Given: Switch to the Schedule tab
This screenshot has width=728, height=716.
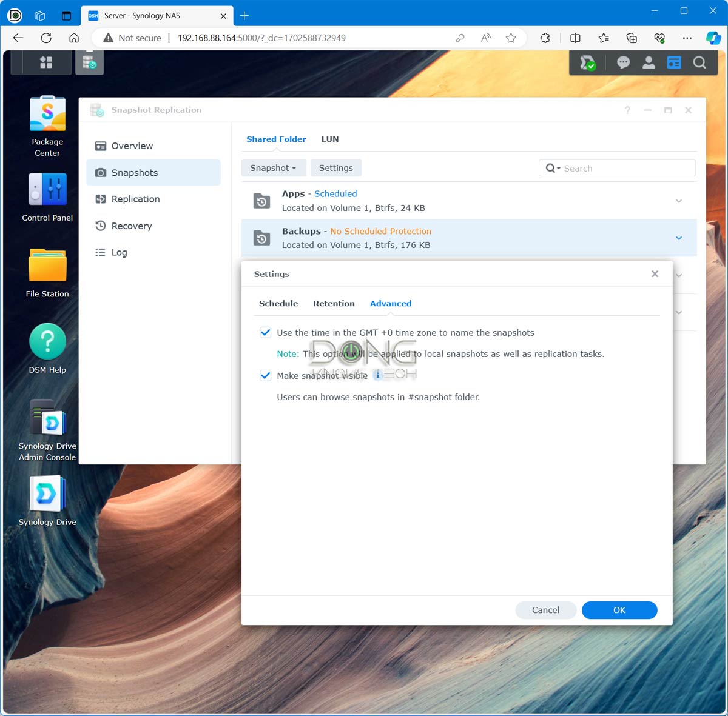Looking at the screenshot, I should click(278, 303).
